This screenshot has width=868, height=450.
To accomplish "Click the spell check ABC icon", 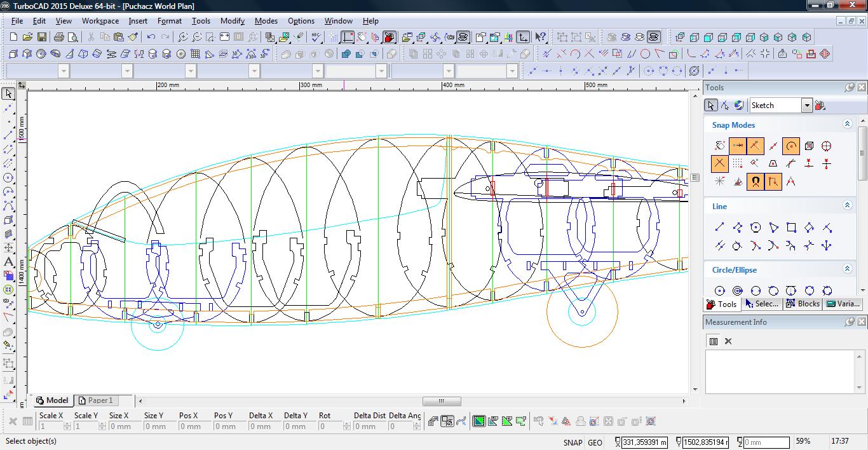I will pyautogui.click(x=316, y=37).
